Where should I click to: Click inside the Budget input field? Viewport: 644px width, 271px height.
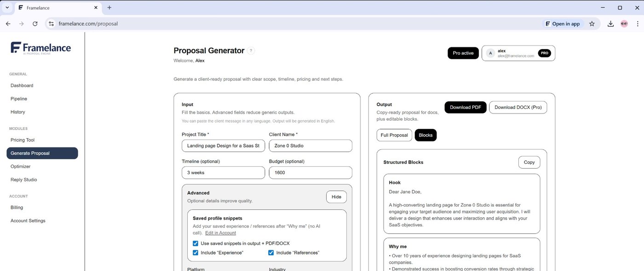click(x=310, y=172)
